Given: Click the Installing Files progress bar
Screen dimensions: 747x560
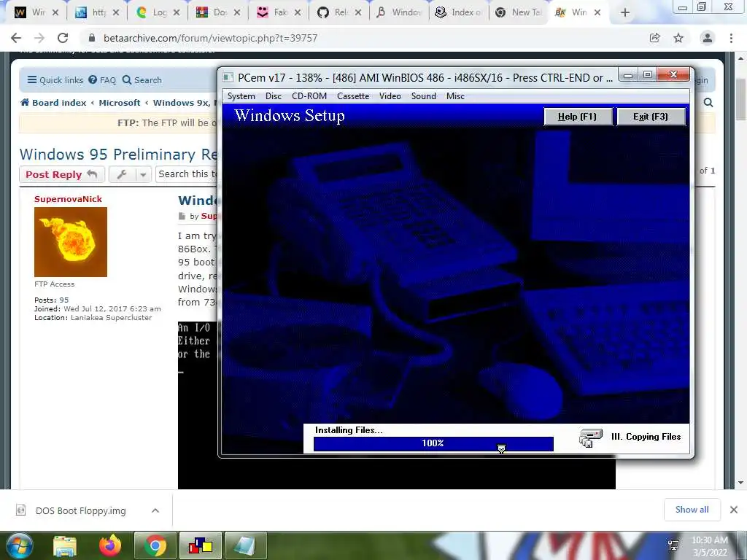Looking at the screenshot, I should pyautogui.click(x=433, y=443).
